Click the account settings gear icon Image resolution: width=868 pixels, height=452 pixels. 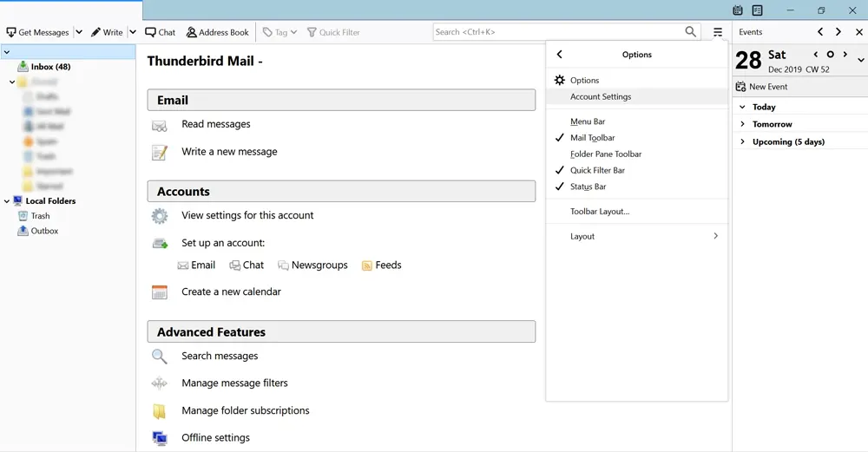(x=160, y=216)
